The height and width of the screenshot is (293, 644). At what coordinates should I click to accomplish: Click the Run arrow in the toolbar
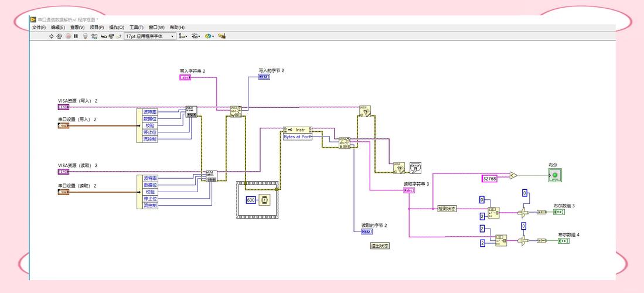52,36
